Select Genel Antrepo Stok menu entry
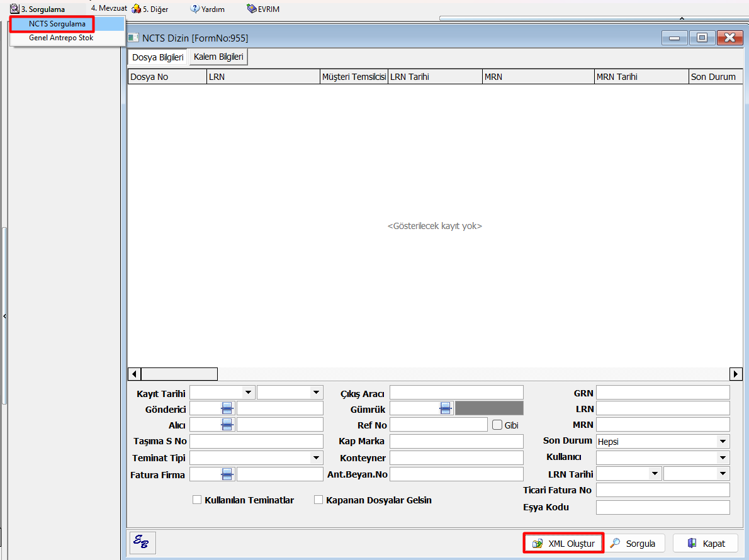The width and height of the screenshot is (749, 560). (61, 38)
